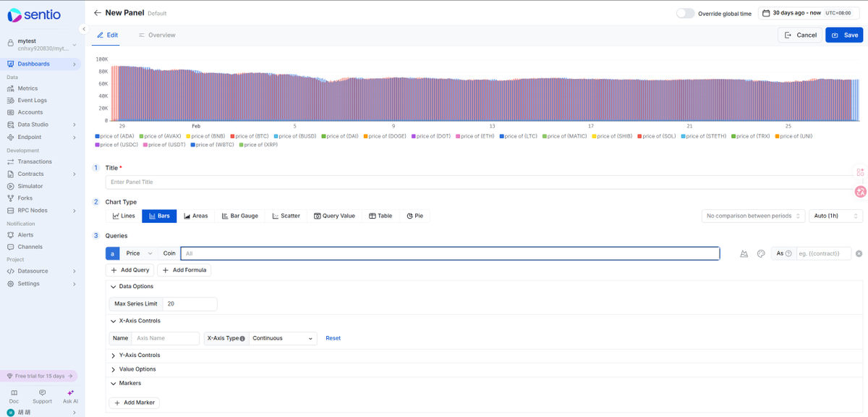Click the help icon next to As

788,253
